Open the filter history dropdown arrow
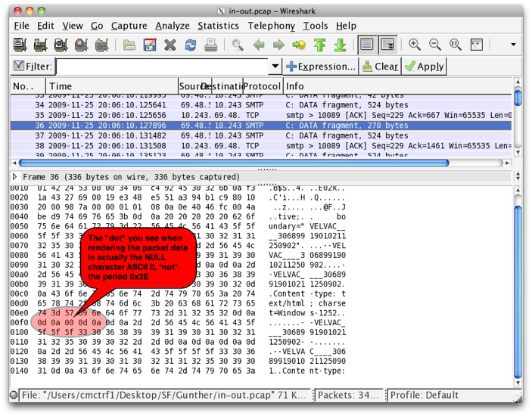The image size is (532, 416). tap(275, 67)
